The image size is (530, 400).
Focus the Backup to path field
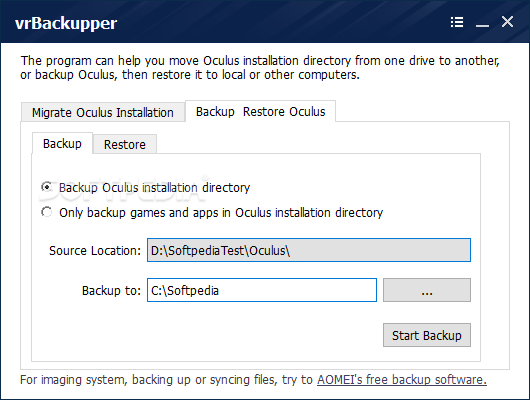pyautogui.click(x=262, y=290)
